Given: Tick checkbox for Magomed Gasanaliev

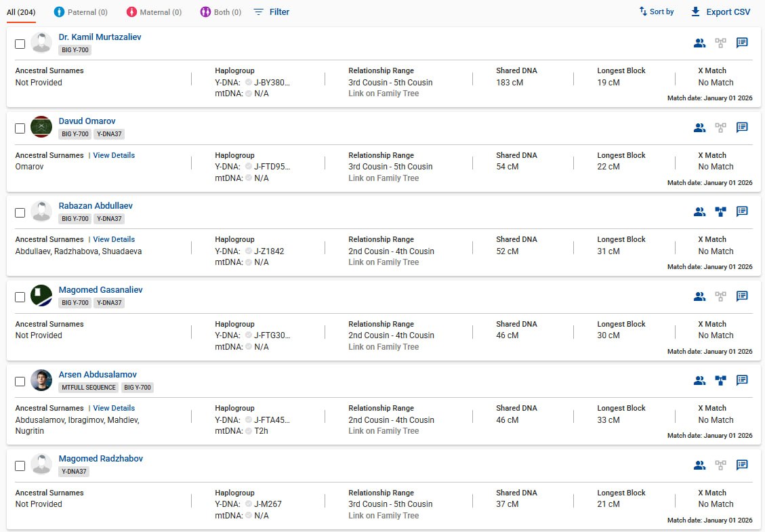Looking at the screenshot, I should (20, 298).
